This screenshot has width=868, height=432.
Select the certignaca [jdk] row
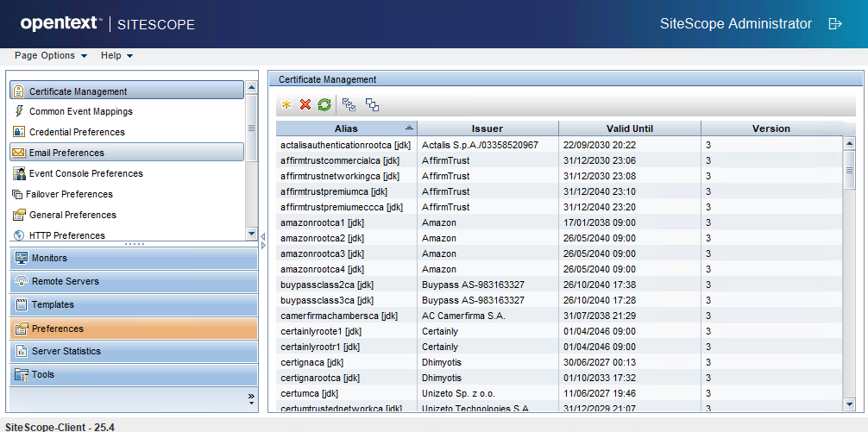click(x=559, y=362)
